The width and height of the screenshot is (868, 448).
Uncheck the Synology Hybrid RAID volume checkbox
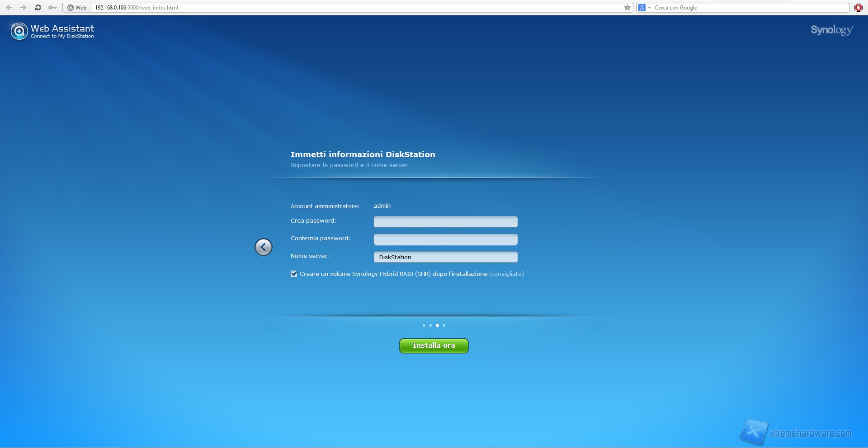[x=294, y=274]
